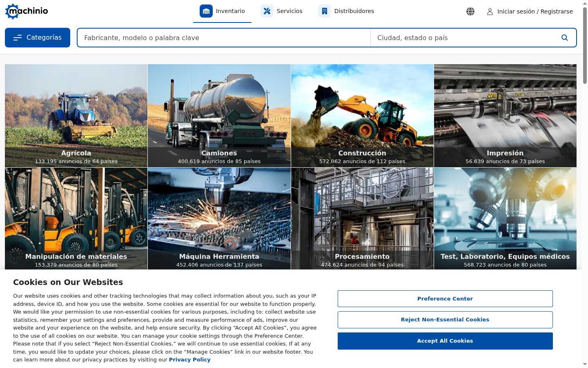The image size is (588, 368).
Task: Open the Inventario garage icon
Action: [206, 11]
